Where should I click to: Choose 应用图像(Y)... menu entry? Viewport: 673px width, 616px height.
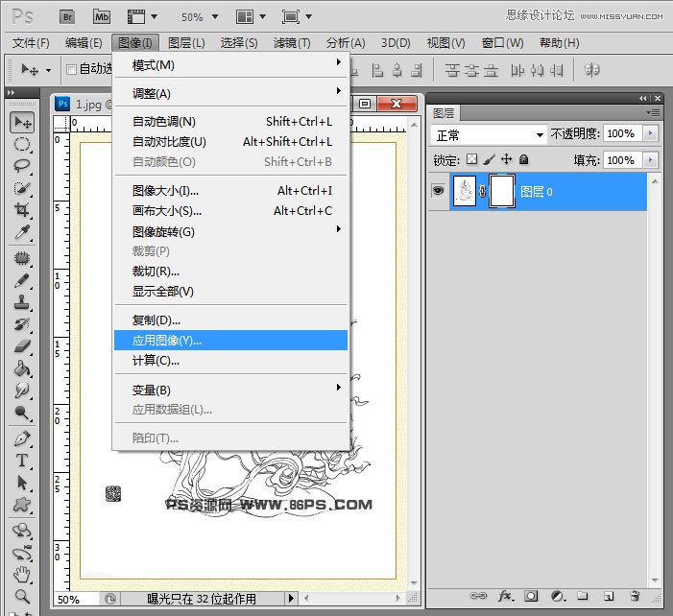[x=231, y=341]
